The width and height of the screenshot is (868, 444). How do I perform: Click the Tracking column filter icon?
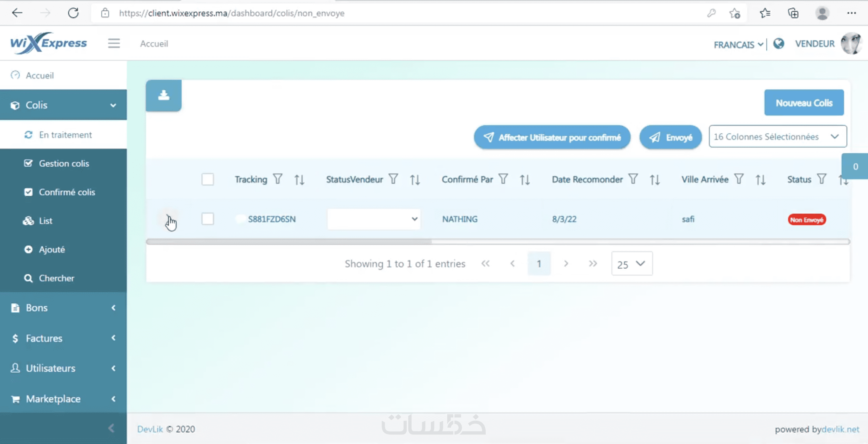point(278,179)
